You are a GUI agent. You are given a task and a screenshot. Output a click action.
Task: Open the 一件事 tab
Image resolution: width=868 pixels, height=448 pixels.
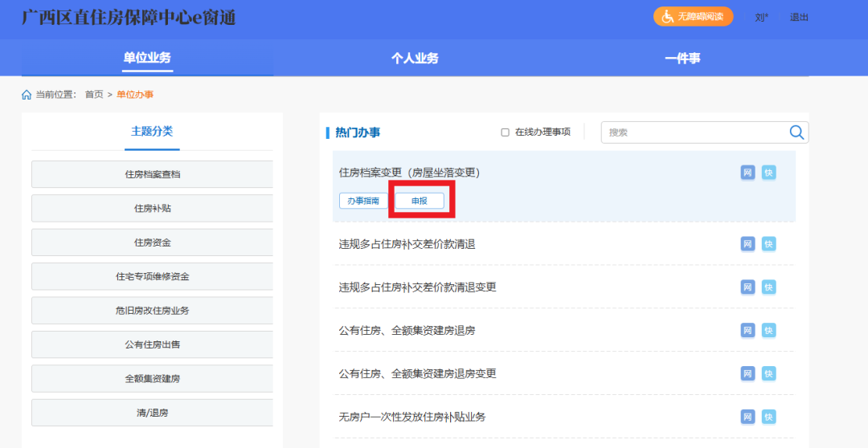coord(682,59)
